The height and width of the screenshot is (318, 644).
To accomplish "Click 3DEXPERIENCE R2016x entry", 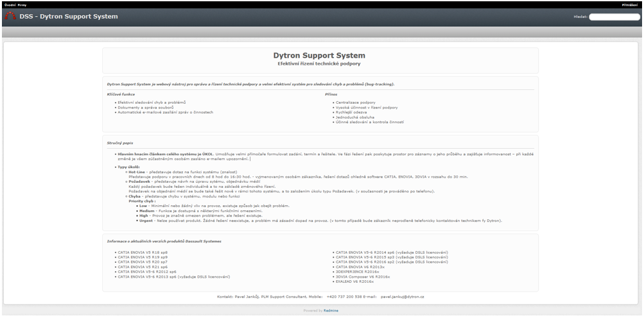I will [358, 272].
